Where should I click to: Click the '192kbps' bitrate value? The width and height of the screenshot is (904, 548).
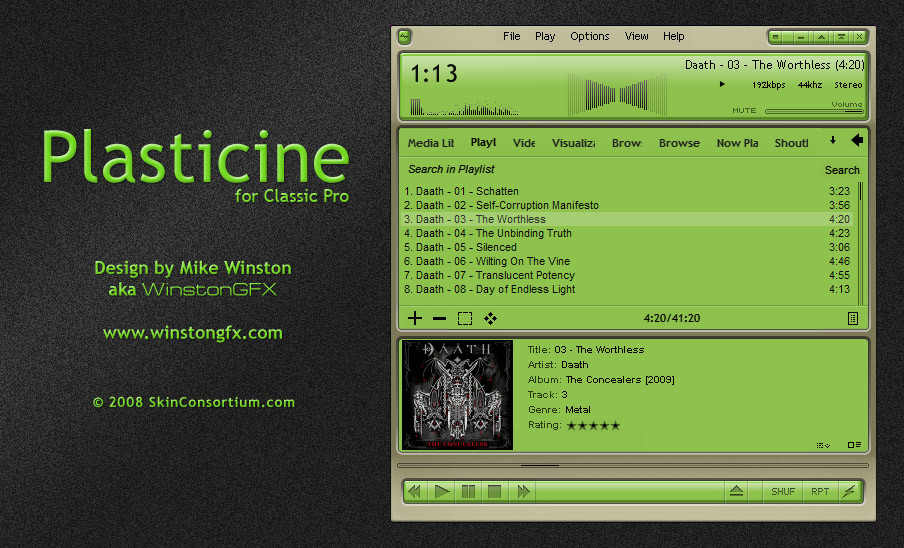point(769,85)
